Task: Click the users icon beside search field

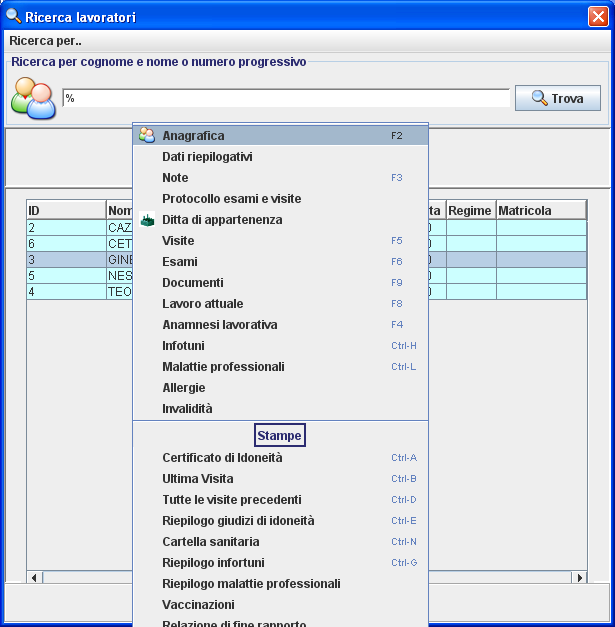Action: point(33,98)
